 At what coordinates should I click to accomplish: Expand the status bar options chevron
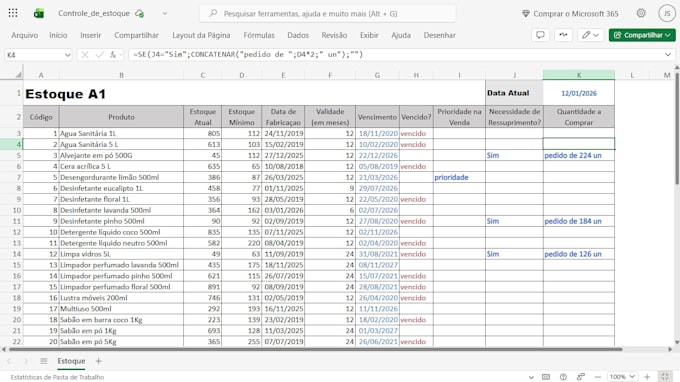(531, 377)
